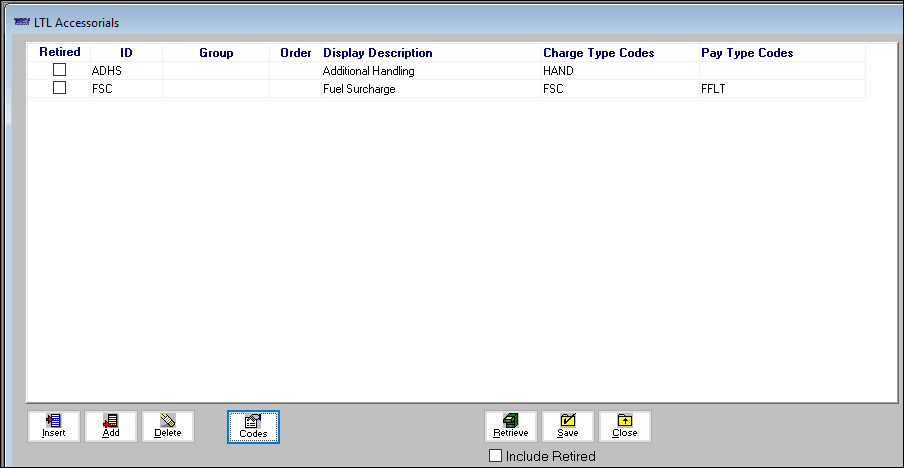Click the Fuel Surcharge description cell

click(x=359, y=89)
